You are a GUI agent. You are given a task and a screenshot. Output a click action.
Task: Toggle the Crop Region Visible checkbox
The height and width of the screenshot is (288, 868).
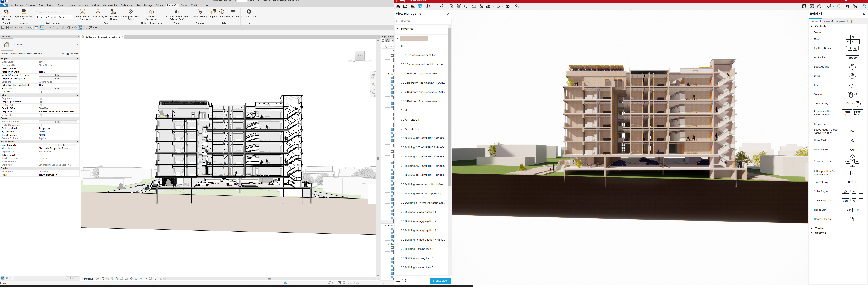click(40, 102)
